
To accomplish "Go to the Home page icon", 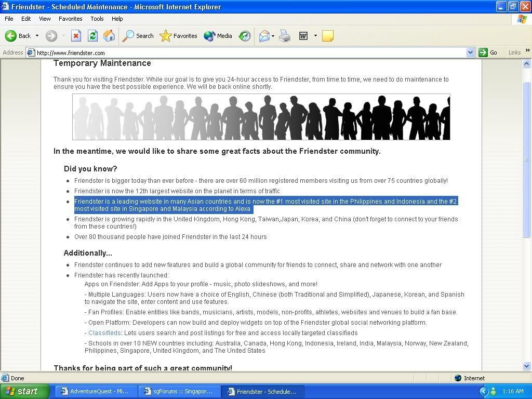I will [109, 36].
